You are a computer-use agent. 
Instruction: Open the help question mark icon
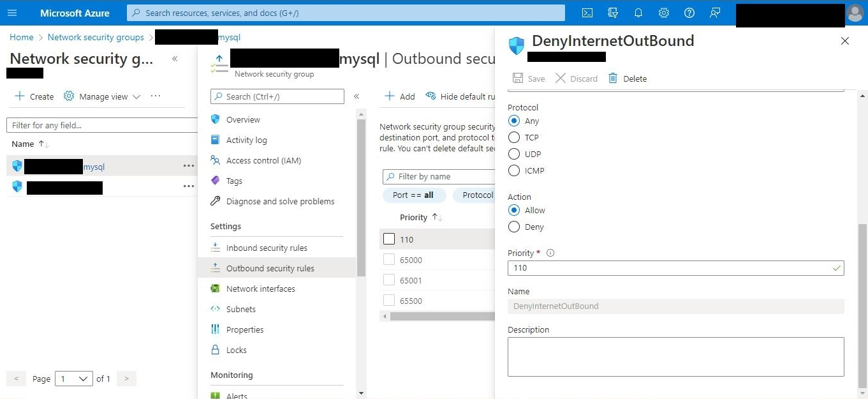point(689,13)
